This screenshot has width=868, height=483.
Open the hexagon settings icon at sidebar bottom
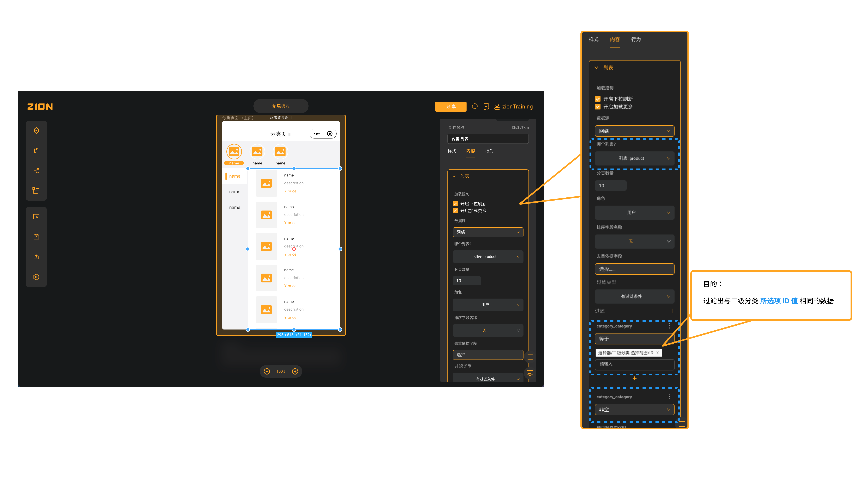tap(36, 277)
